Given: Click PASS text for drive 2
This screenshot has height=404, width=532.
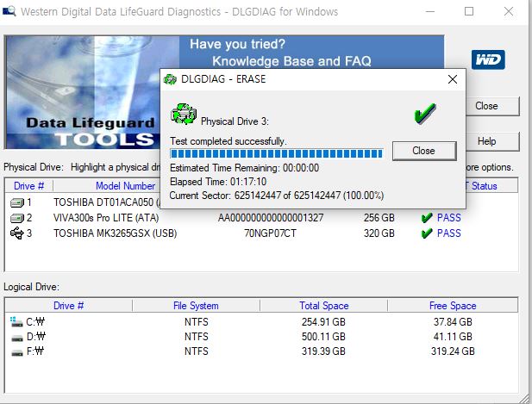Looking at the screenshot, I should 449,218.
